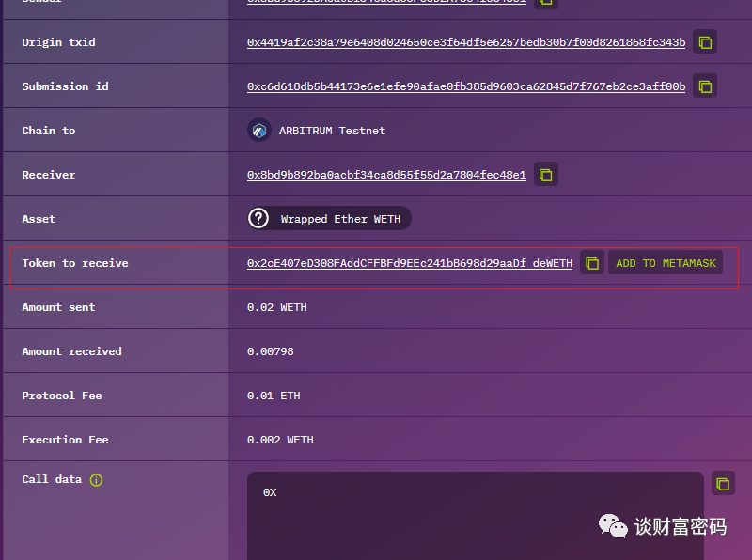Copy the Submission id value
Screen dimensions: 752x560
(x=705, y=86)
